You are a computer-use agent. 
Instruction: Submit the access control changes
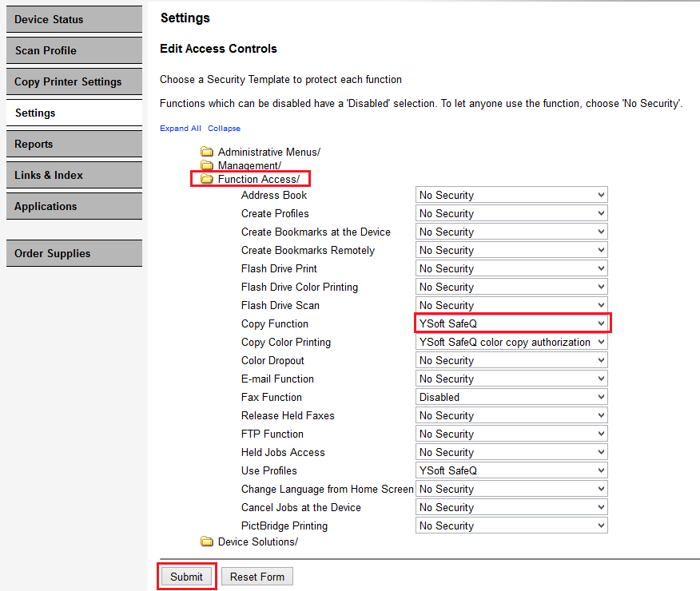pyautogui.click(x=186, y=577)
